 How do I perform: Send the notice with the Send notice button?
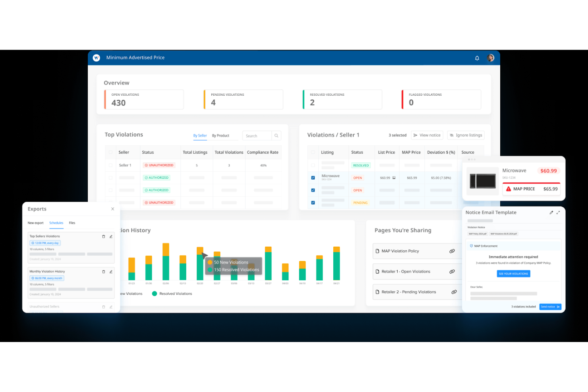click(x=550, y=307)
